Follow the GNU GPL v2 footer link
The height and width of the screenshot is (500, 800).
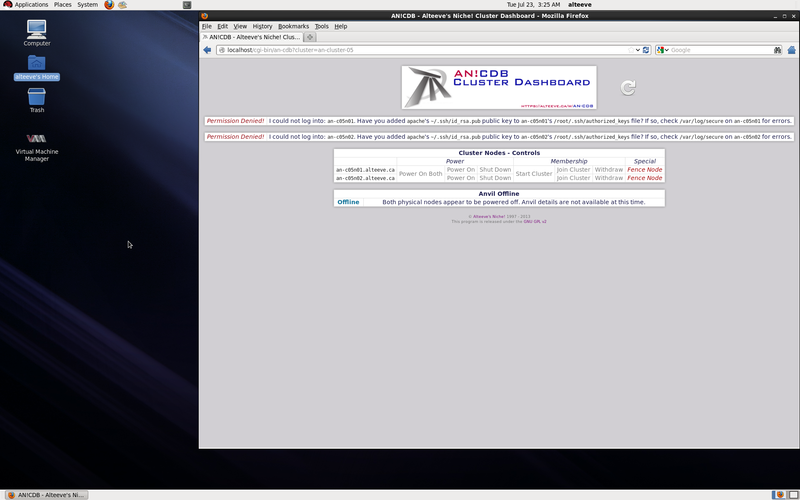[535, 221]
